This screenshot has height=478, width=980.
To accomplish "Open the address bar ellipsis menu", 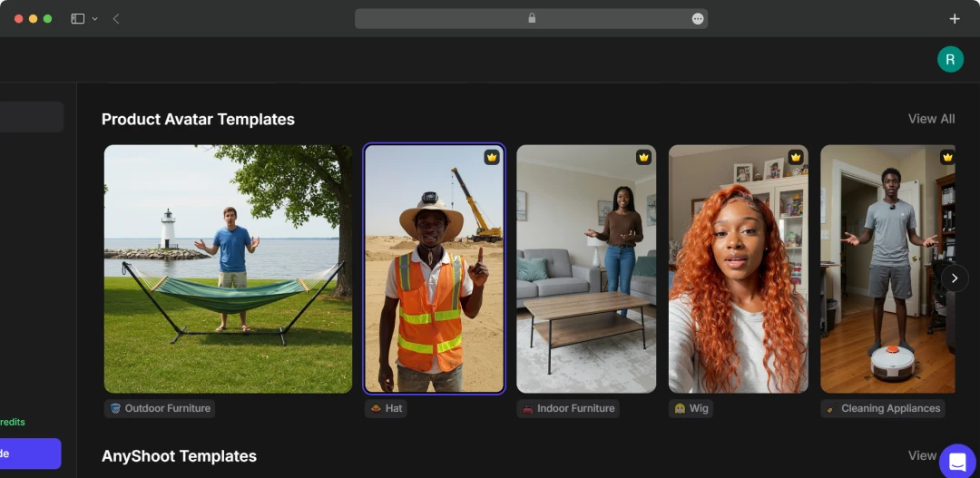I will pos(698,19).
